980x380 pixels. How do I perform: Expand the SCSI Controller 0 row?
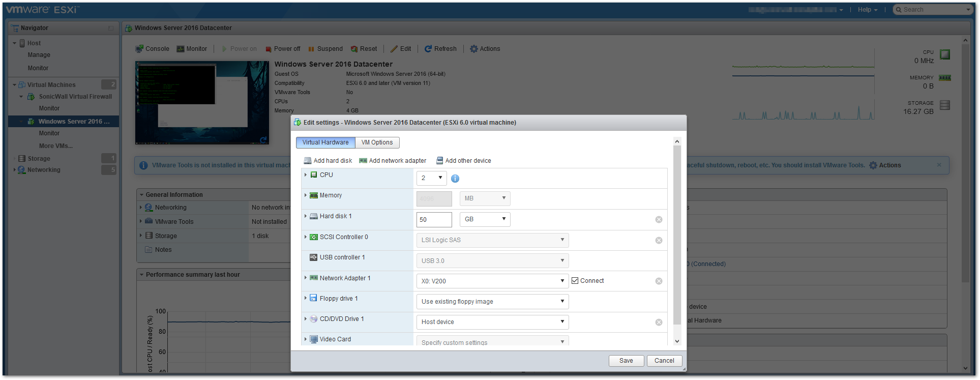[306, 237]
